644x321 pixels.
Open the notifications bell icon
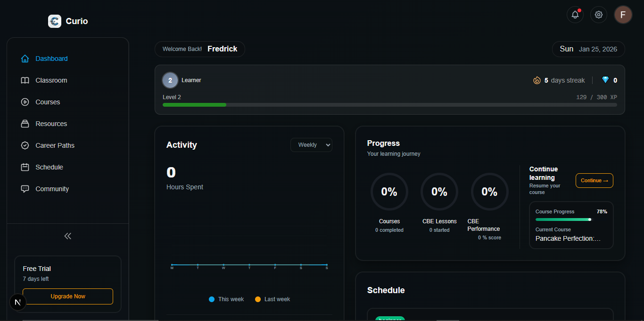(x=575, y=15)
